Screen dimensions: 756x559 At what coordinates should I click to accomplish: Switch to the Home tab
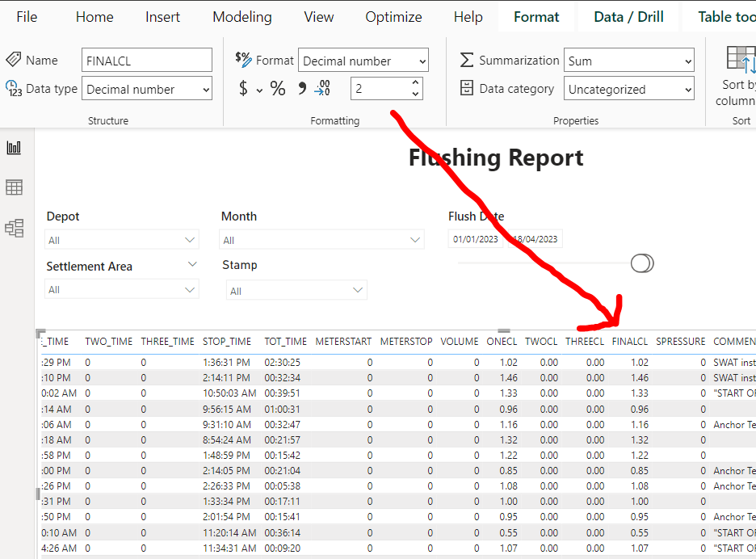(94, 17)
